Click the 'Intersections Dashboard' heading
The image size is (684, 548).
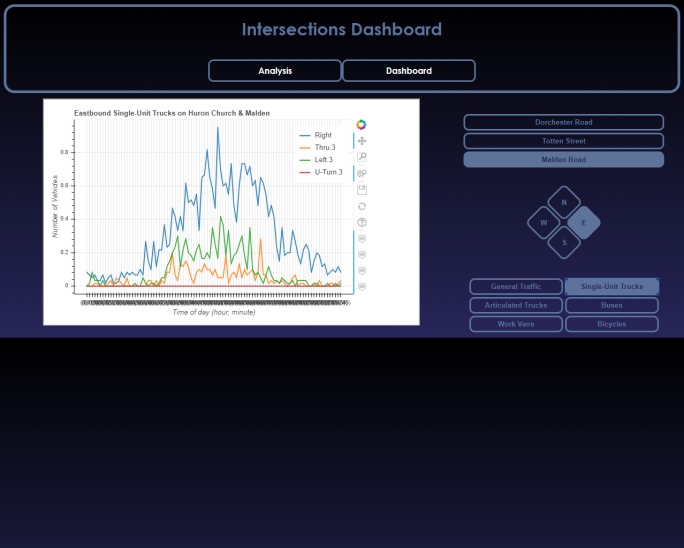click(342, 29)
